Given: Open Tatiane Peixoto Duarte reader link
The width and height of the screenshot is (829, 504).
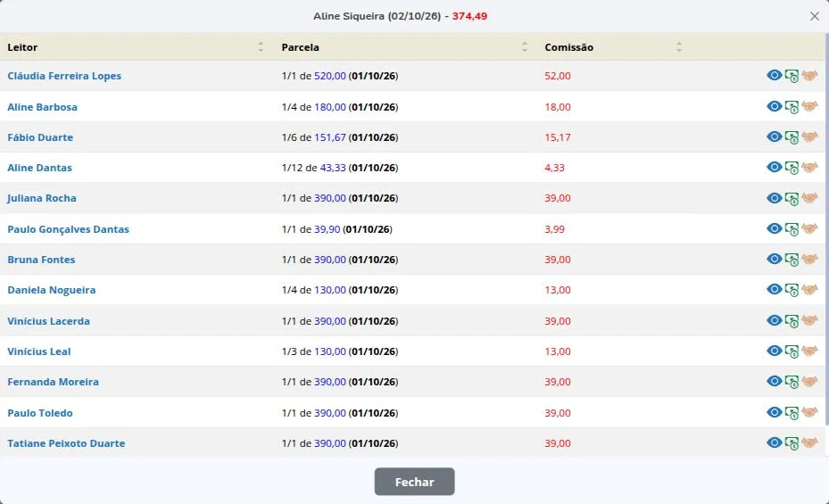Looking at the screenshot, I should (66, 443).
